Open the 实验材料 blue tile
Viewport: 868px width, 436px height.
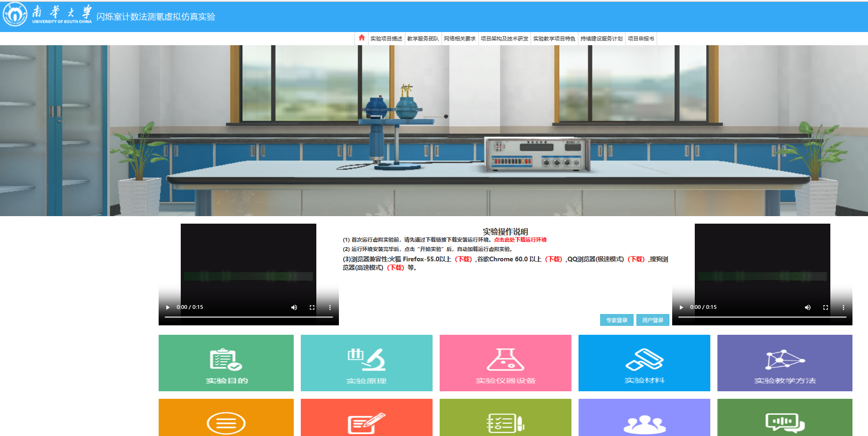(x=644, y=363)
